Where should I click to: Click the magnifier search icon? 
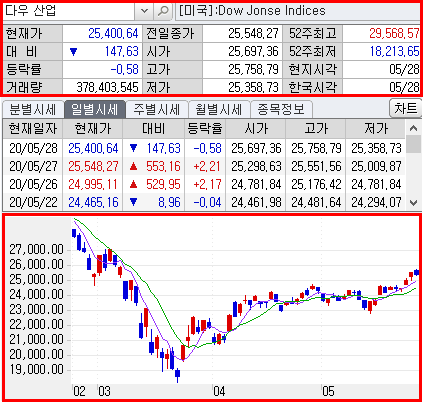point(163,11)
